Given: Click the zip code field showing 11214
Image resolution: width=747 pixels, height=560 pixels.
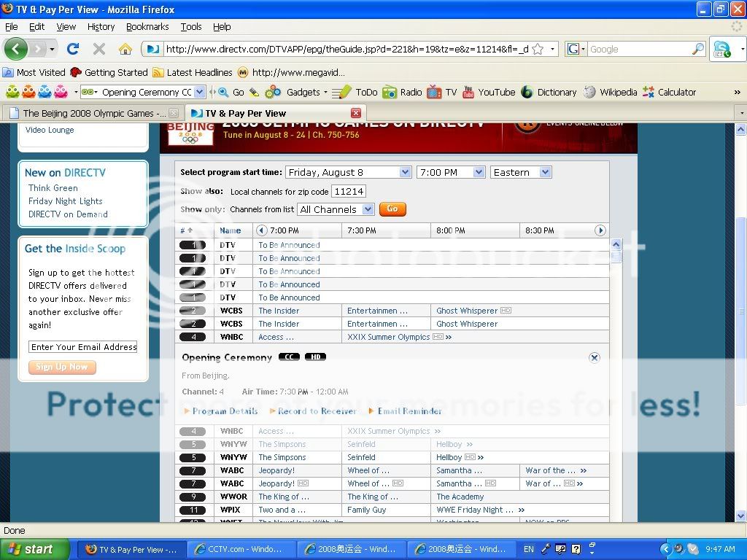Looking at the screenshot, I should 349,192.
